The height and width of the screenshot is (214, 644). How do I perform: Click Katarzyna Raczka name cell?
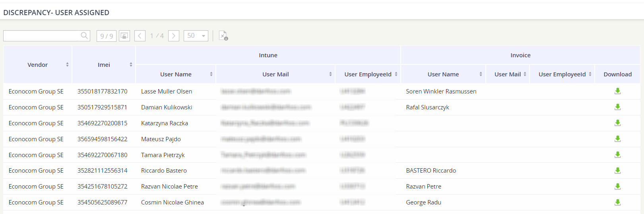click(x=165, y=123)
